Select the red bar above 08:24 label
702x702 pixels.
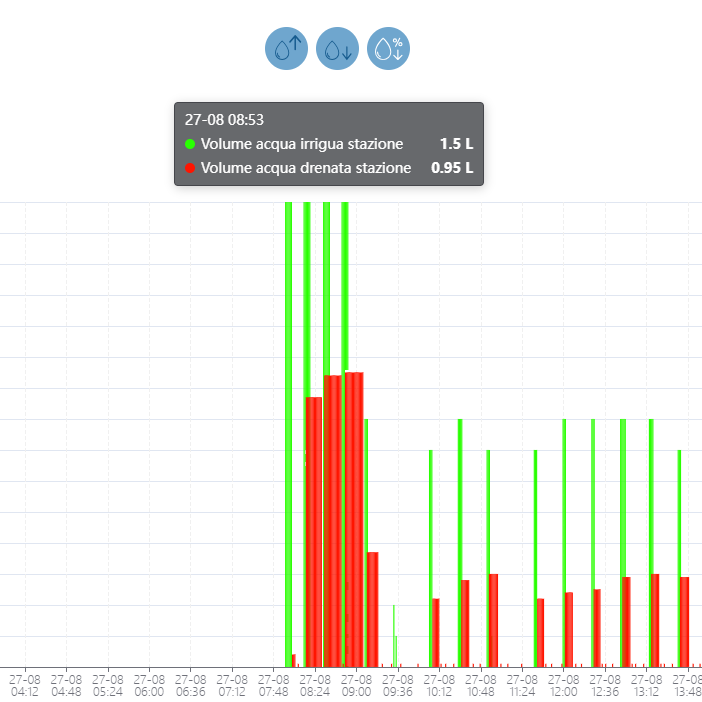pyautogui.click(x=313, y=530)
